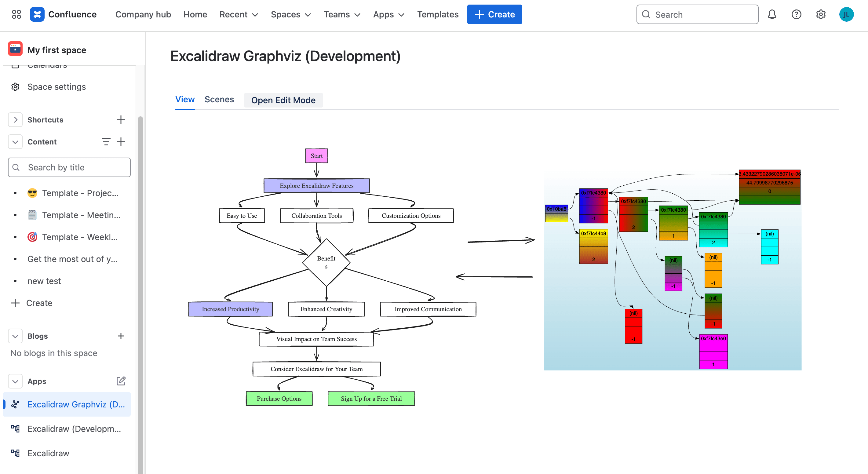Image resolution: width=868 pixels, height=474 pixels.
Task: Click the notepad icon for Template Meeting
Action: 32,215
